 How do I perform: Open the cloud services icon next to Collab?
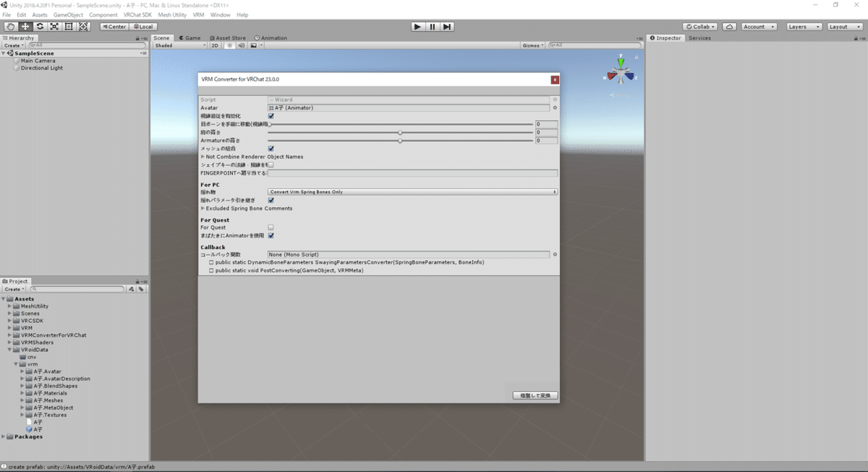(729, 26)
